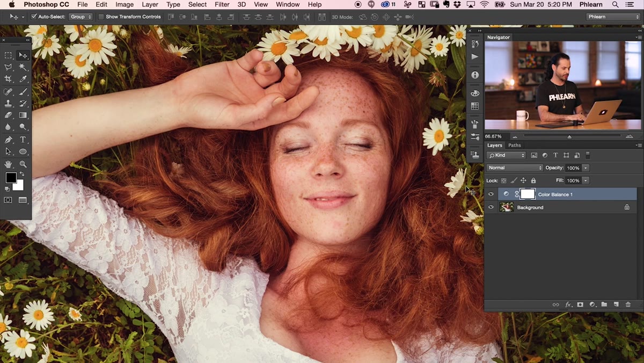Image resolution: width=644 pixels, height=363 pixels.
Task: Select the Type tool
Action: point(23,140)
